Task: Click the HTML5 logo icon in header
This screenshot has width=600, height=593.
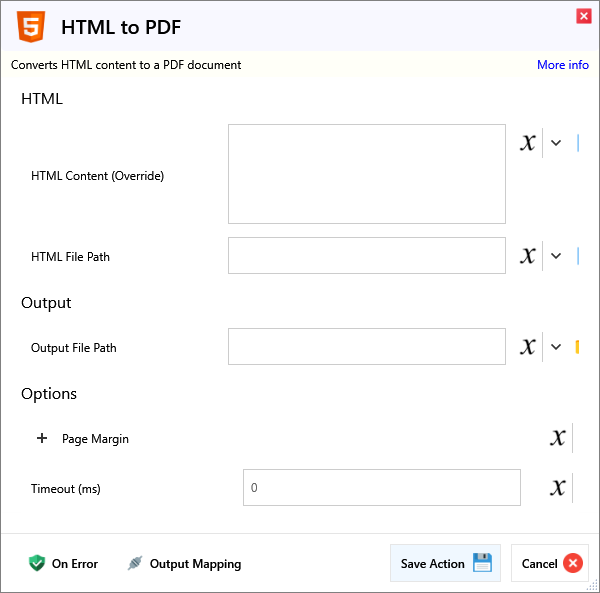Action: click(32, 27)
